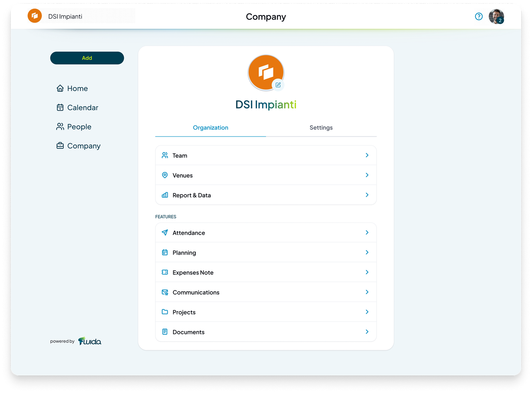Open the Venues label
The width and height of the screenshot is (532, 393).
point(183,175)
